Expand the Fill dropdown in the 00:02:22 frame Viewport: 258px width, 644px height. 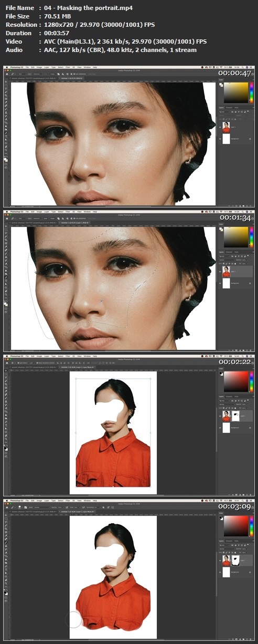click(245, 408)
